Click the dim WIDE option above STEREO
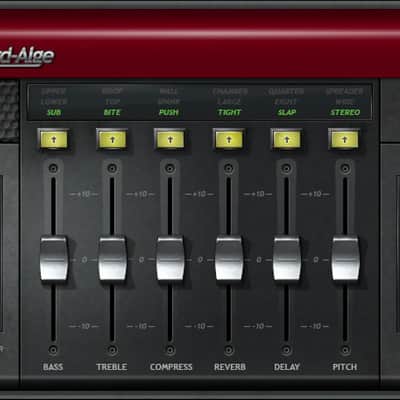This screenshot has width=400, height=400. pos(345,101)
